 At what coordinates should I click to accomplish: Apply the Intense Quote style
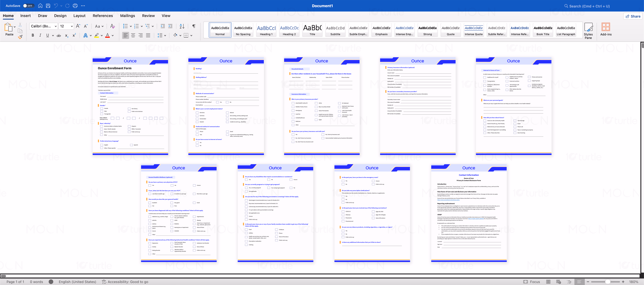(474, 30)
